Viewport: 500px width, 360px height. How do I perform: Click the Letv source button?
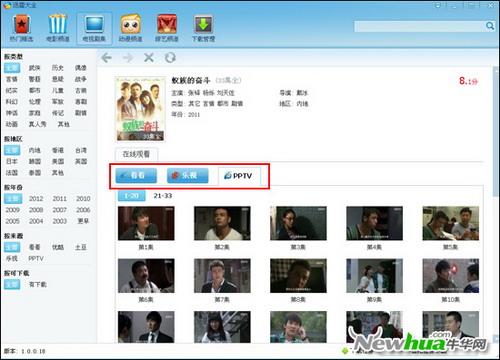tap(188, 175)
